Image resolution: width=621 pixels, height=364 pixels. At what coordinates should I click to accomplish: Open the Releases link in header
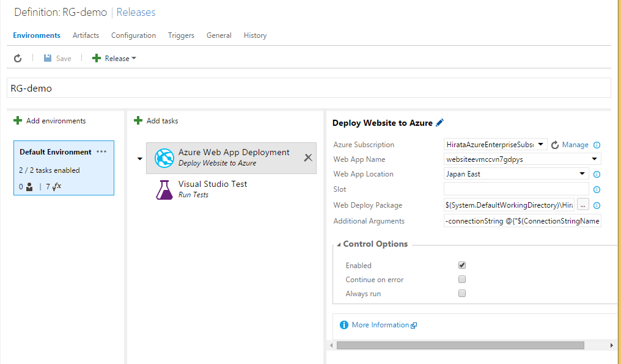click(136, 12)
